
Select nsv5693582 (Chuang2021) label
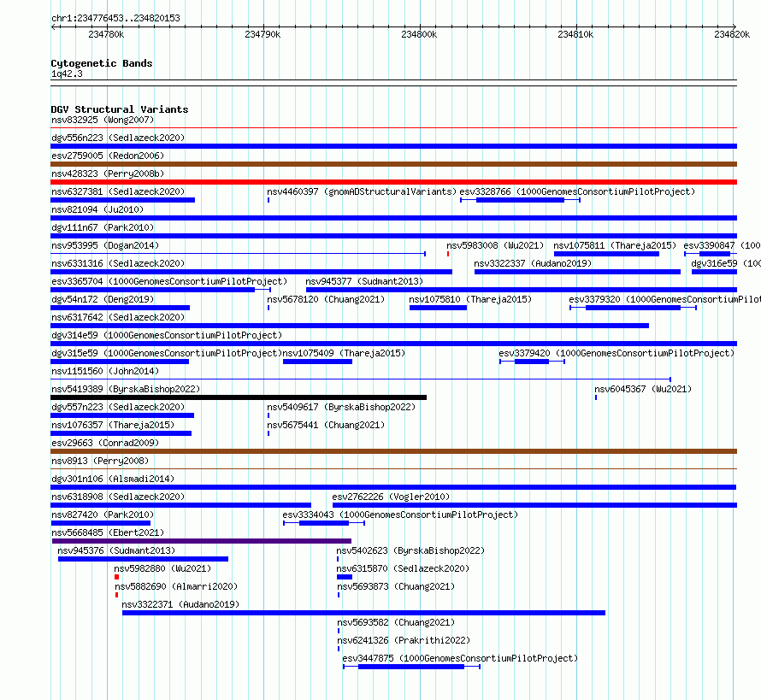pos(396,622)
